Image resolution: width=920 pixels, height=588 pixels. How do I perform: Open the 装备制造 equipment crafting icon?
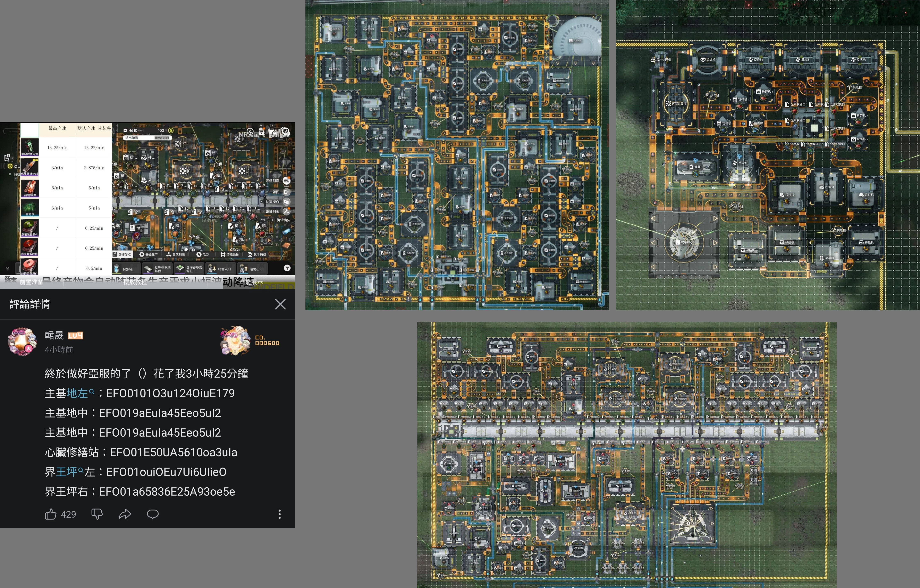point(287,180)
